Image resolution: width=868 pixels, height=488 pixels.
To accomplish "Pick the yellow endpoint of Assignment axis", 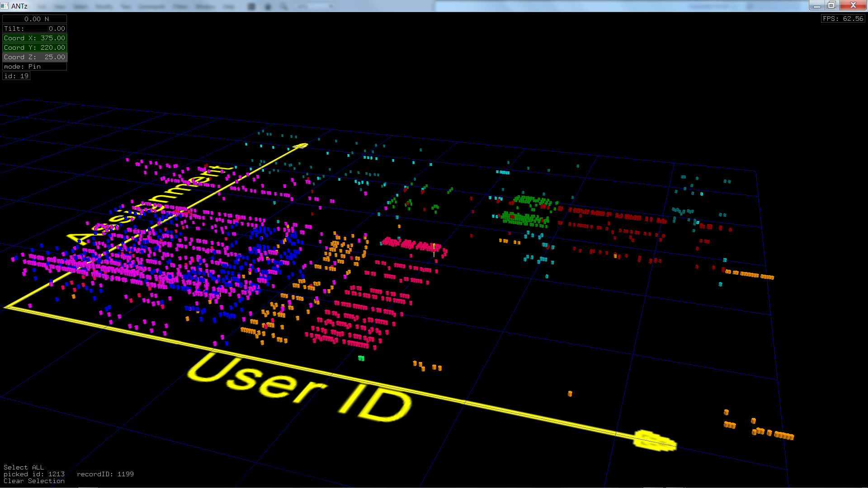I will [301, 145].
